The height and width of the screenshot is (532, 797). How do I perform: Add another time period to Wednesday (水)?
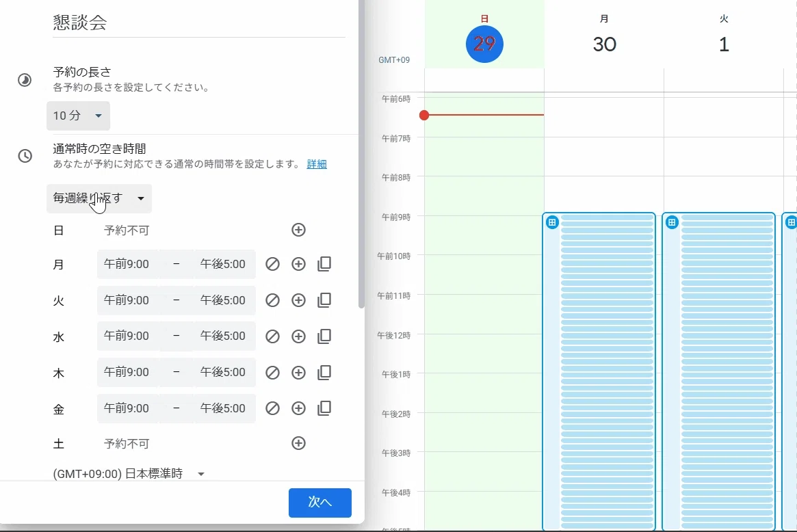point(298,336)
